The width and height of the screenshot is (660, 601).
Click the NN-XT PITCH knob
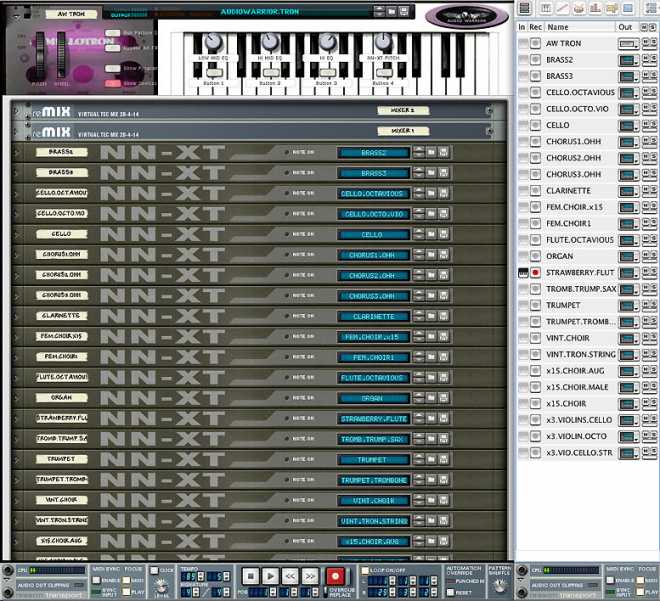tap(383, 42)
